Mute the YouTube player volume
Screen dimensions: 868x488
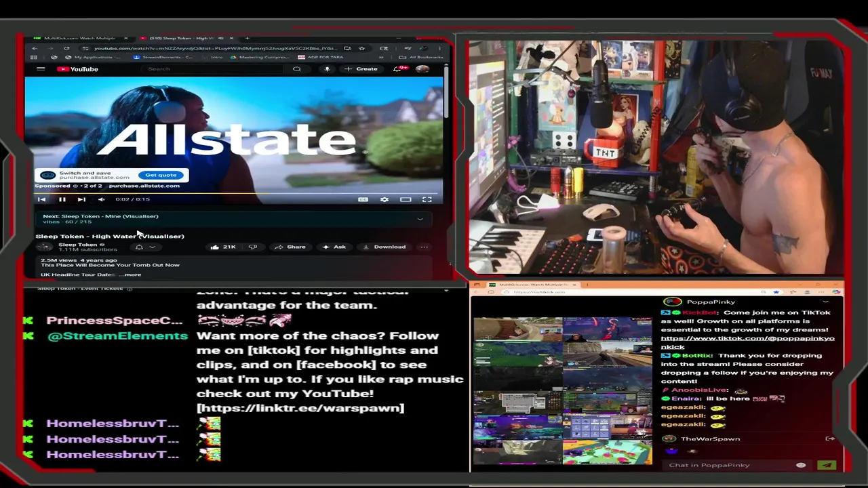(101, 199)
